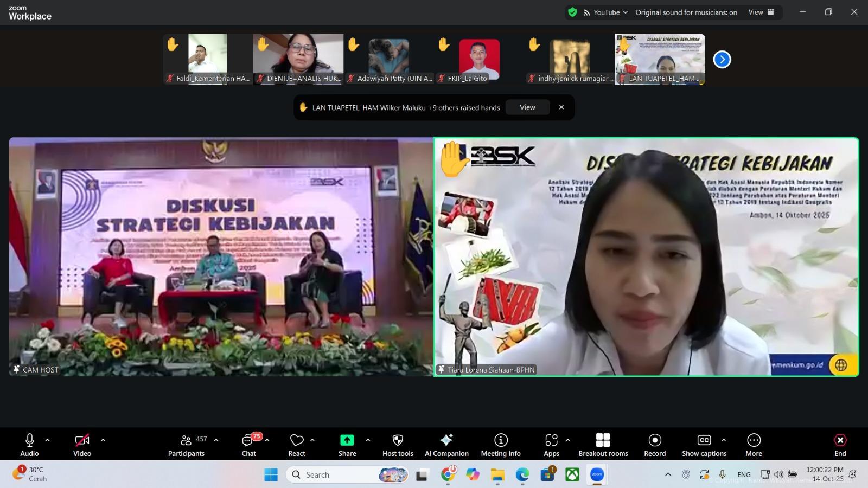Image resolution: width=868 pixels, height=488 pixels.
Task: Start recording with the Record button
Action: [655, 445]
